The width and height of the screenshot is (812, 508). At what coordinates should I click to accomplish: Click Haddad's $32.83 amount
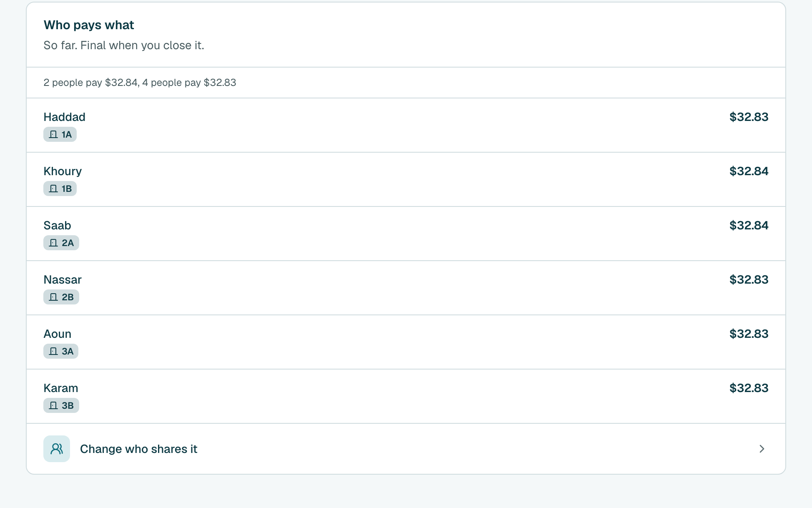pyautogui.click(x=749, y=117)
